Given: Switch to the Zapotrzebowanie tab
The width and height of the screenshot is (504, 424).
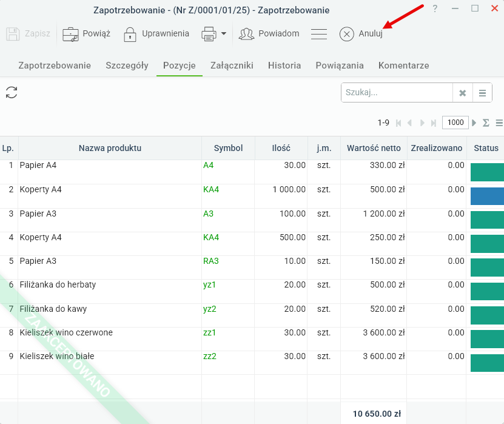Looking at the screenshot, I should tap(55, 66).
